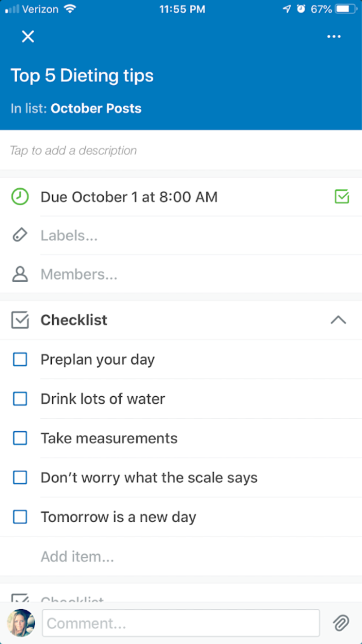Tap the paperclip attachment icon

(341, 623)
